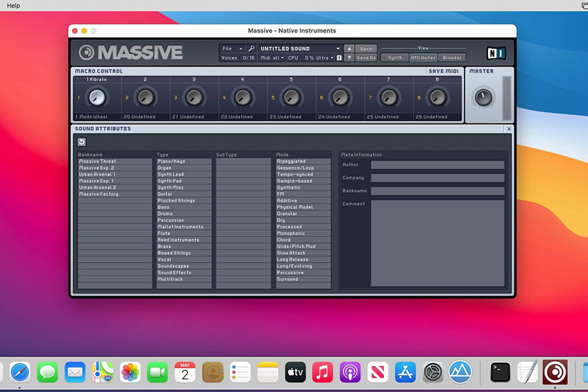Image resolution: width=588 pixels, height=392 pixels.
Task: Click the Massive icon in the Dock
Action: [555, 372]
